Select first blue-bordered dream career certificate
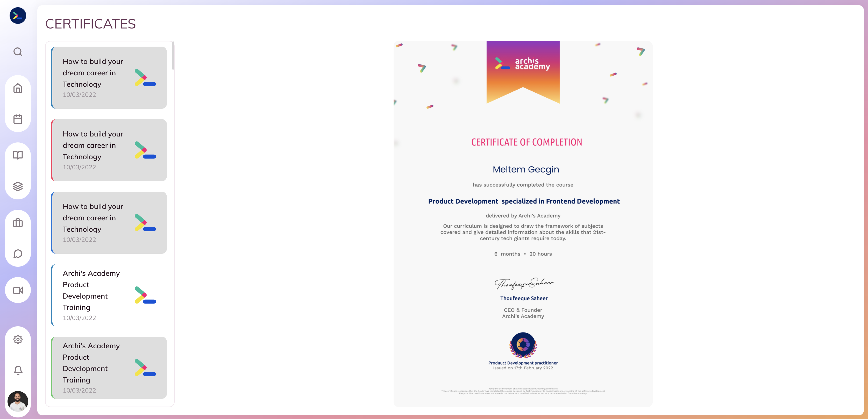 pos(109,77)
